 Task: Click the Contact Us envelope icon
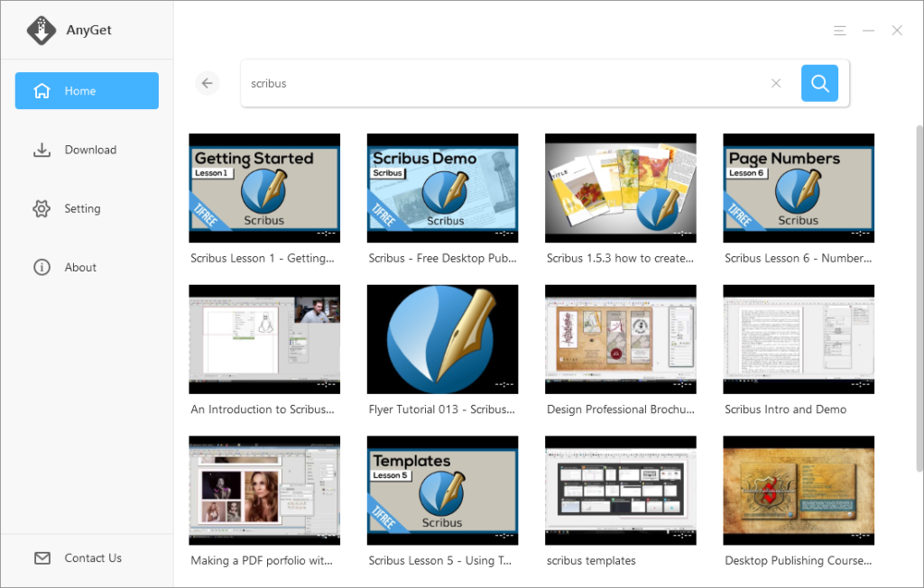pyautogui.click(x=42, y=558)
